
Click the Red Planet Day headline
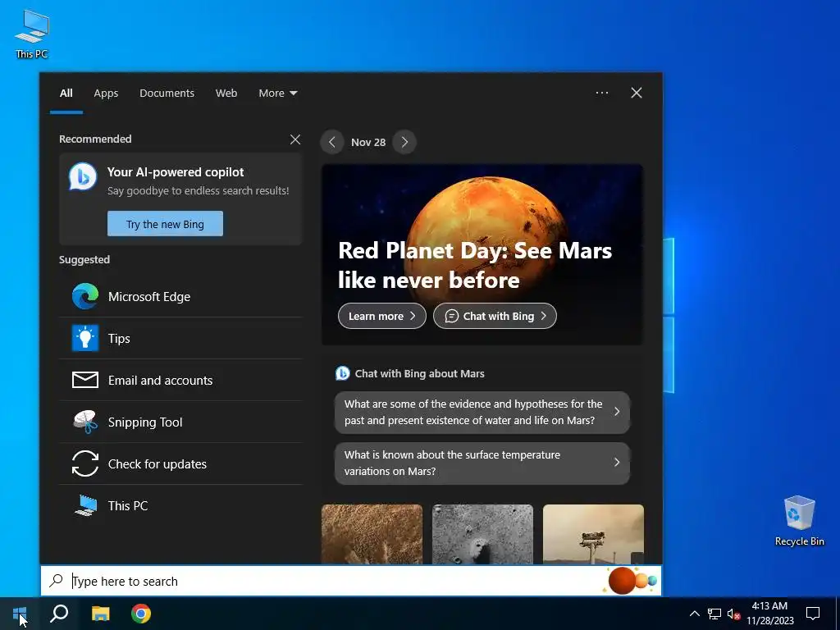click(x=475, y=265)
